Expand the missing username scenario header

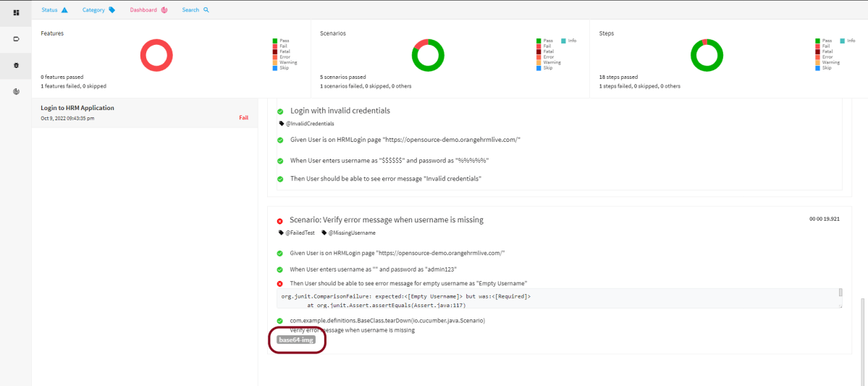pyautogui.click(x=387, y=219)
